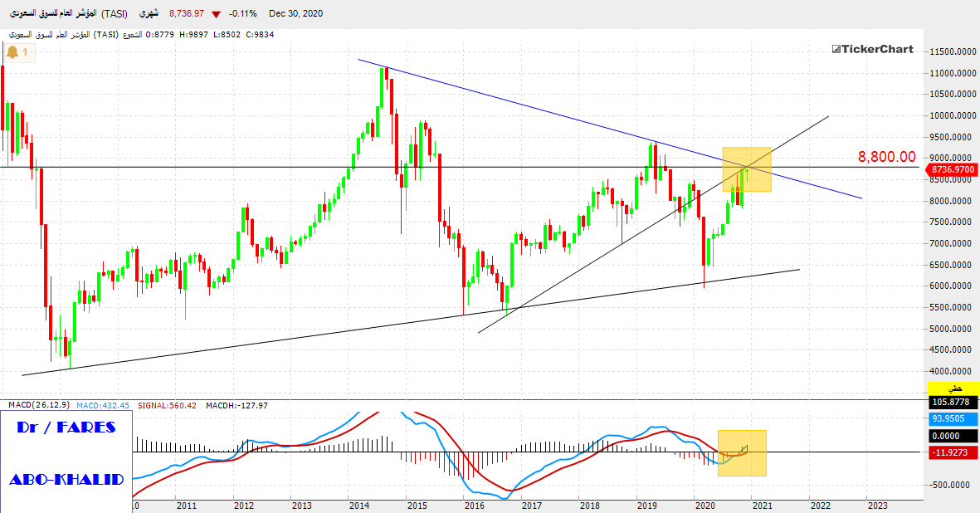This screenshot has width=980, height=513.
Task: Select the TASI index title in header
Action: [x=69, y=13]
